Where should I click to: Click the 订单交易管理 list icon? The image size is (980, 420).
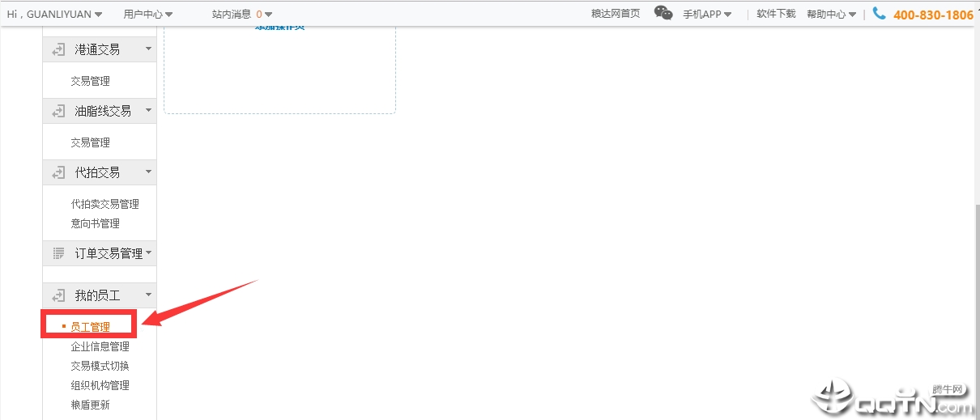(x=58, y=253)
